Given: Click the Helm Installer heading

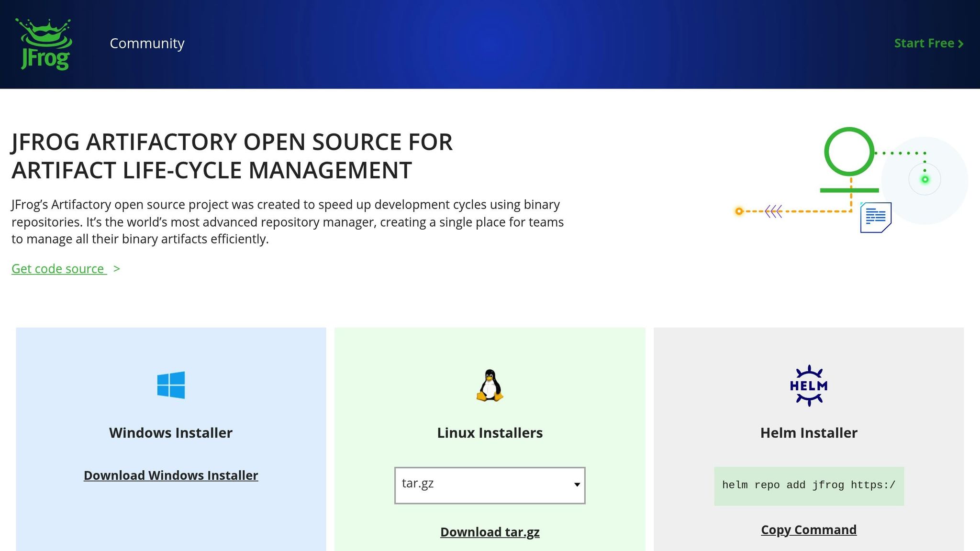Looking at the screenshot, I should [809, 432].
